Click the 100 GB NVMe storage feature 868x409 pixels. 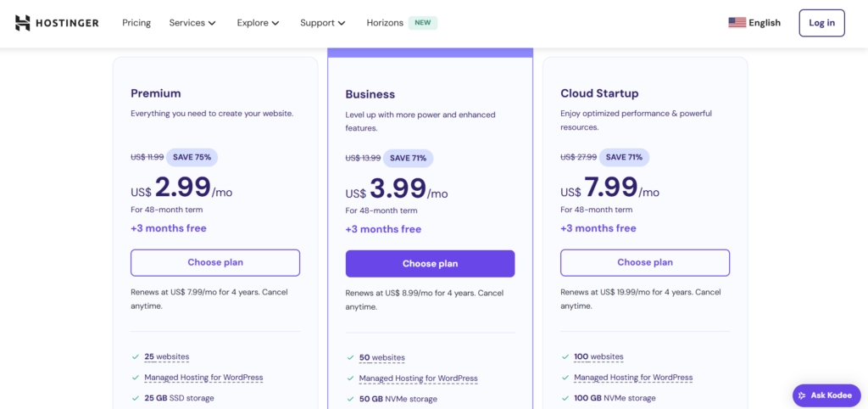(615, 398)
